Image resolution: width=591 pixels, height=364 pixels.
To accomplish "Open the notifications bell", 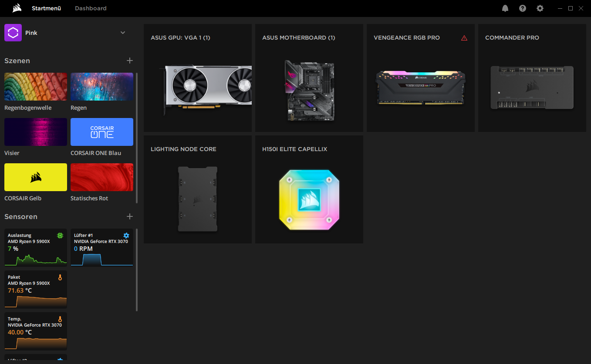I will (x=505, y=8).
